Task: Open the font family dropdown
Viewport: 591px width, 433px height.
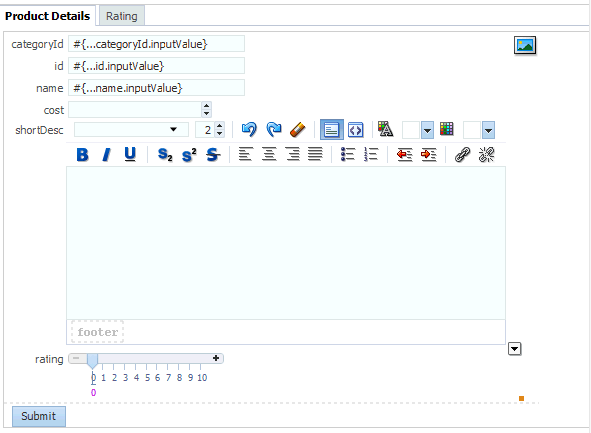Action: coord(173,130)
